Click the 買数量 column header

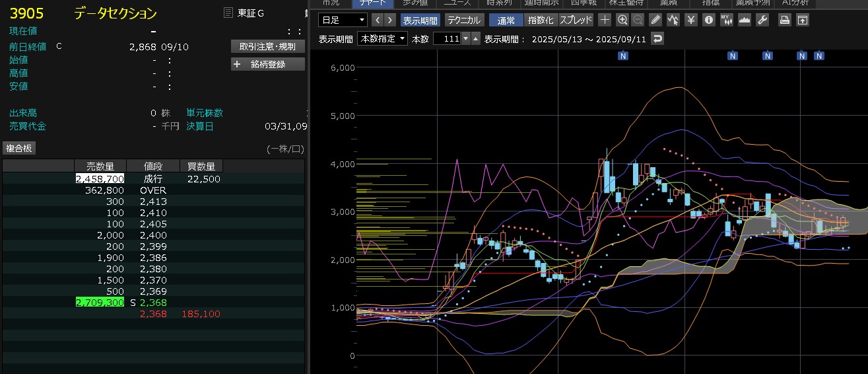201,166
